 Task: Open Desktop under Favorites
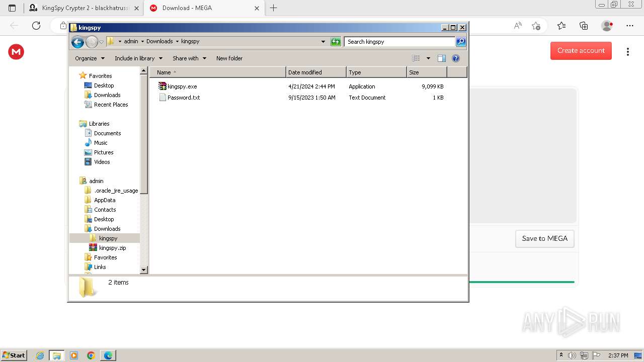coord(104,85)
